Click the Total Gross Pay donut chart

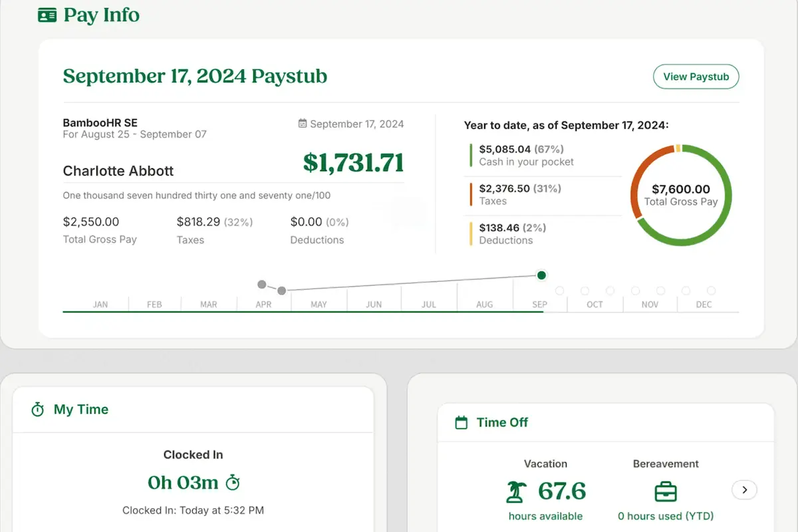681,195
